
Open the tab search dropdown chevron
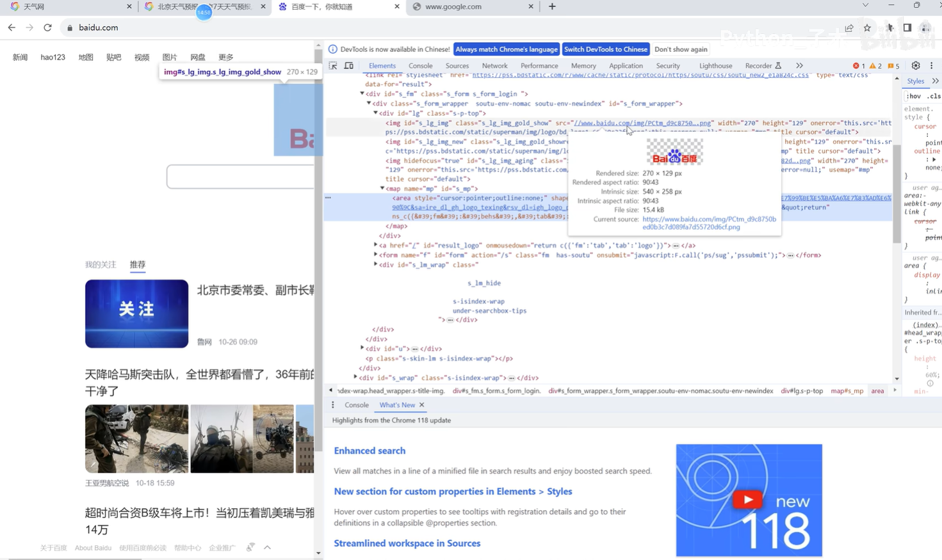[865, 5]
